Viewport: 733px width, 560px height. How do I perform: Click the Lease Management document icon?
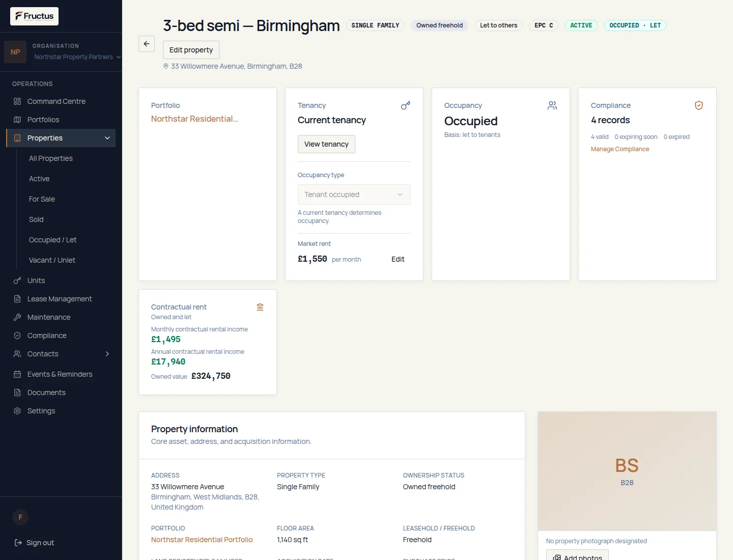(x=17, y=299)
